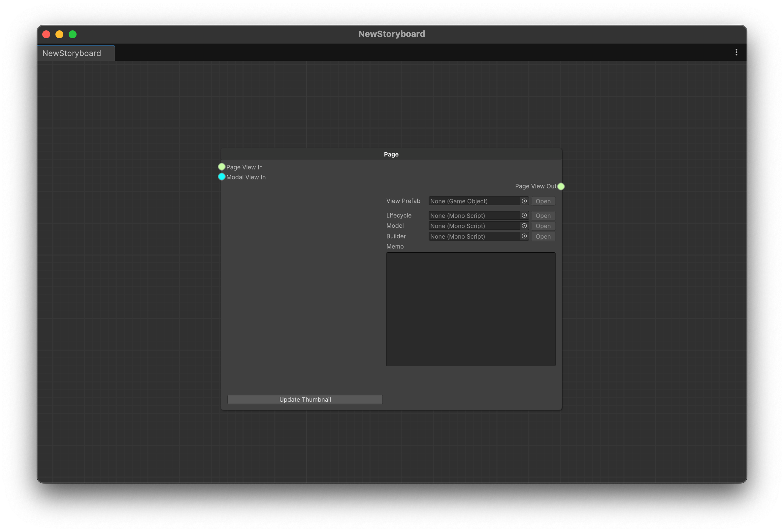
Task: Select the Page node title bar
Action: (391, 154)
